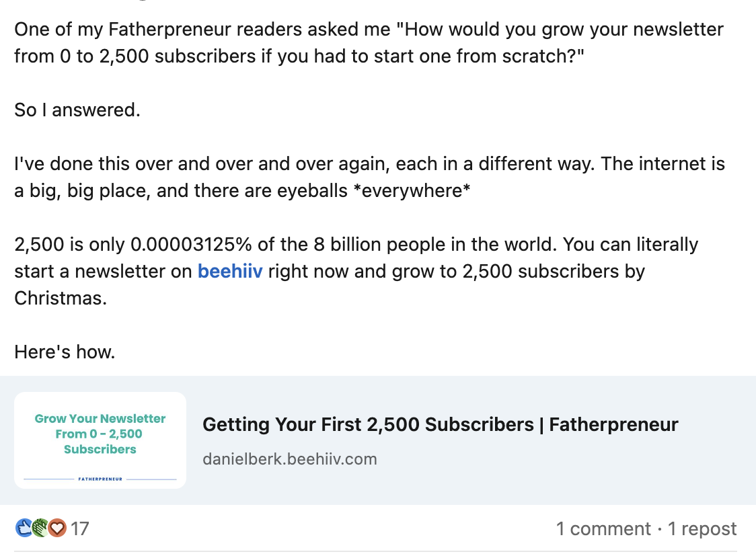756x554 pixels.
Task: Open the list of 17 reactions
Action: [79, 528]
